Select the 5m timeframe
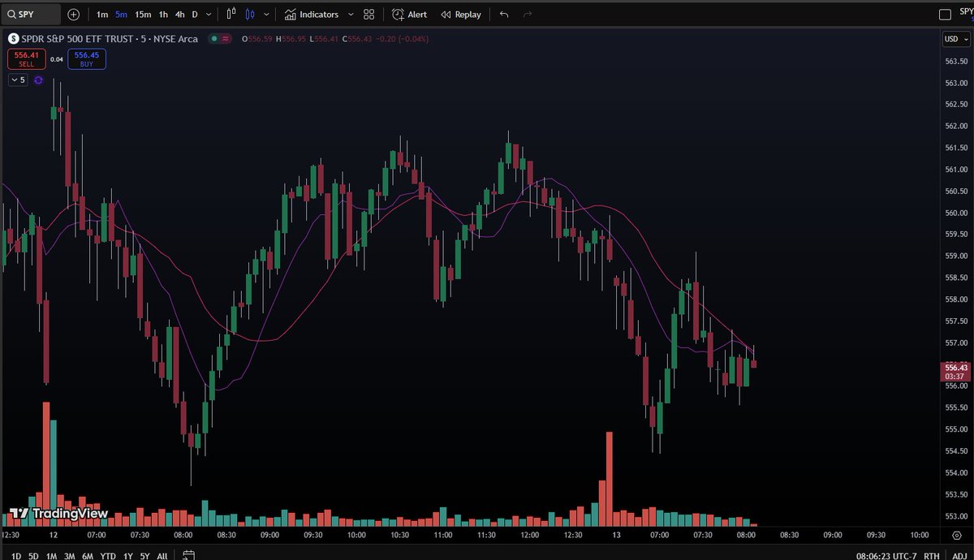The height and width of the screenshot is (560, 974). 121,15
